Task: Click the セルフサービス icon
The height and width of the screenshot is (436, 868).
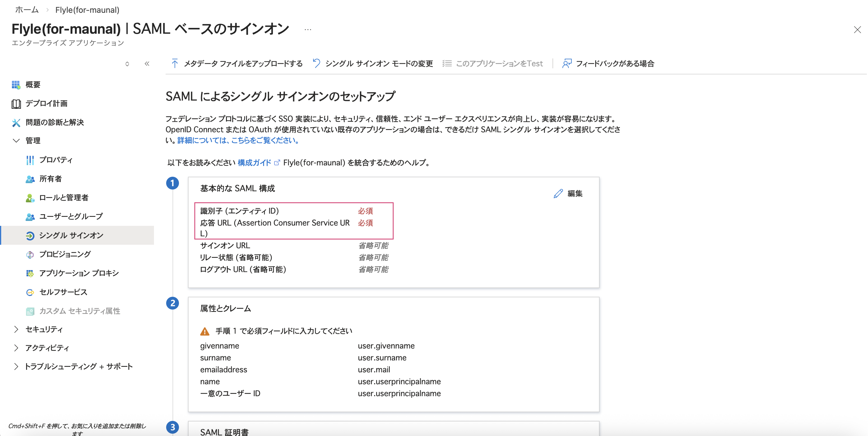Action: [30, 292]
